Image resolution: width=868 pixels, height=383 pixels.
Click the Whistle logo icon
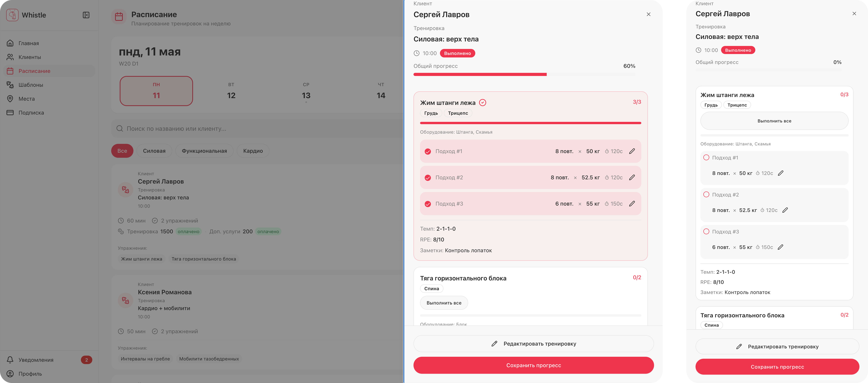tap(12, 15)
